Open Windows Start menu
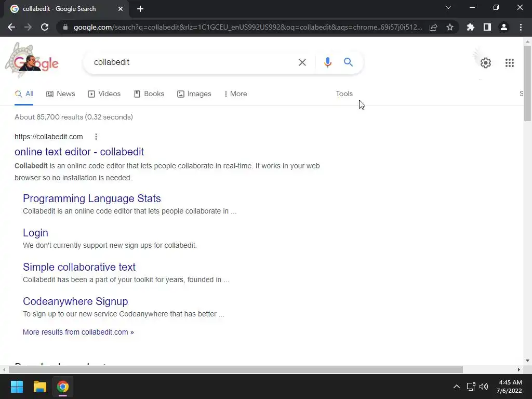 17,387
